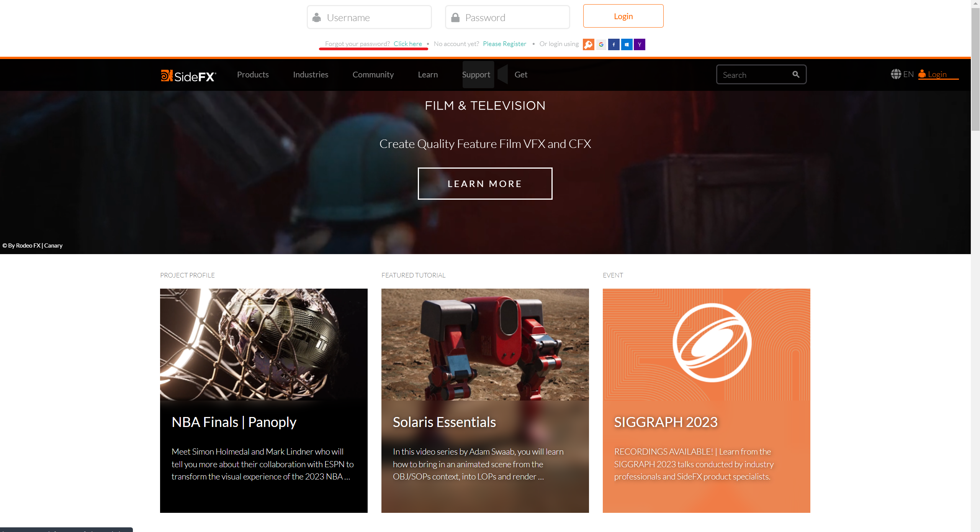980x532 pixels.
Task: Click the page's vertical scrollbar thumb
Action: (x=975, y=70)
